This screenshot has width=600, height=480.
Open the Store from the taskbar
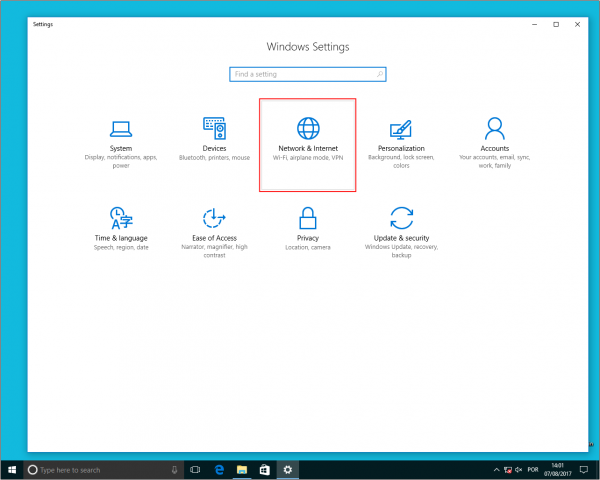point(265,470)
